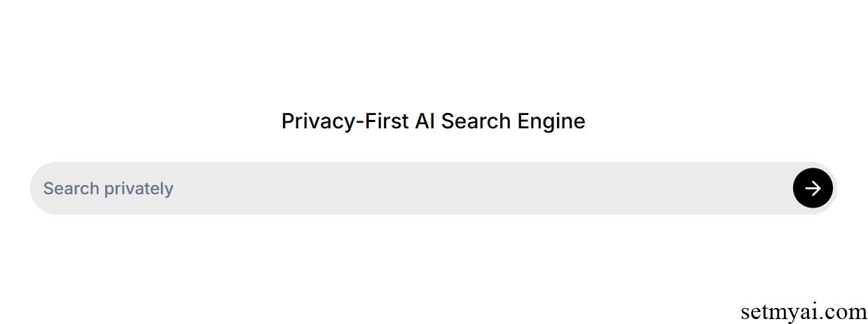The image size is (868, 324).
Task: Activate the gray rounded search bar
Action: [x=433, y=188]
